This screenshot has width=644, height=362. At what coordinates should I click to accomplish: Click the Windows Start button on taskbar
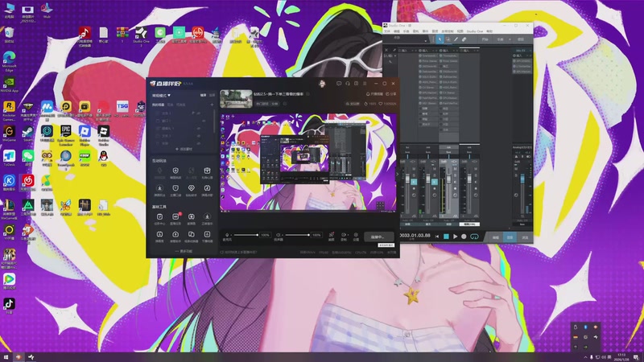pyautogui.click(x=6, y=357)
